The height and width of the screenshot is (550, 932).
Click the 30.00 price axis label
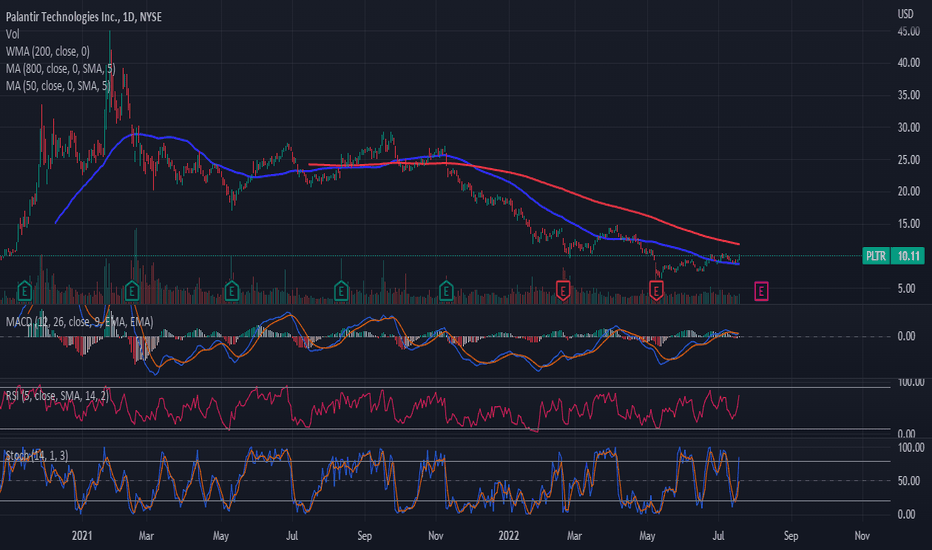tap(909, 127)
